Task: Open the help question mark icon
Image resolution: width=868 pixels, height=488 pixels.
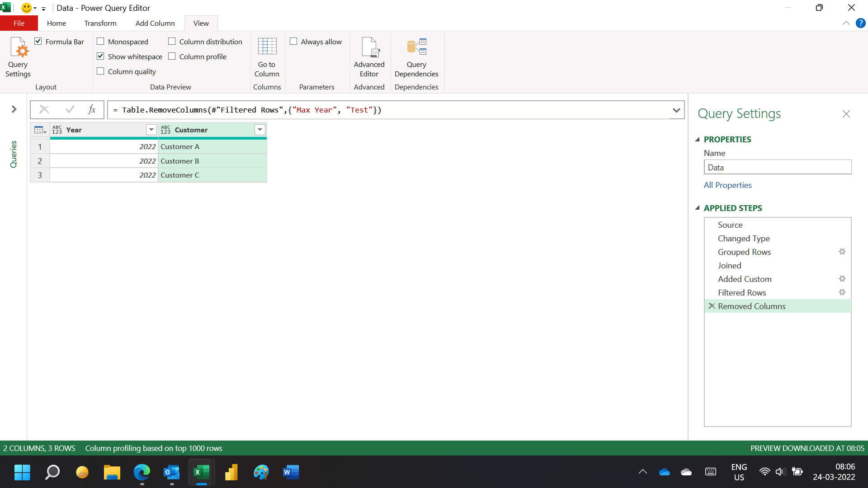Action: point(860,23)
